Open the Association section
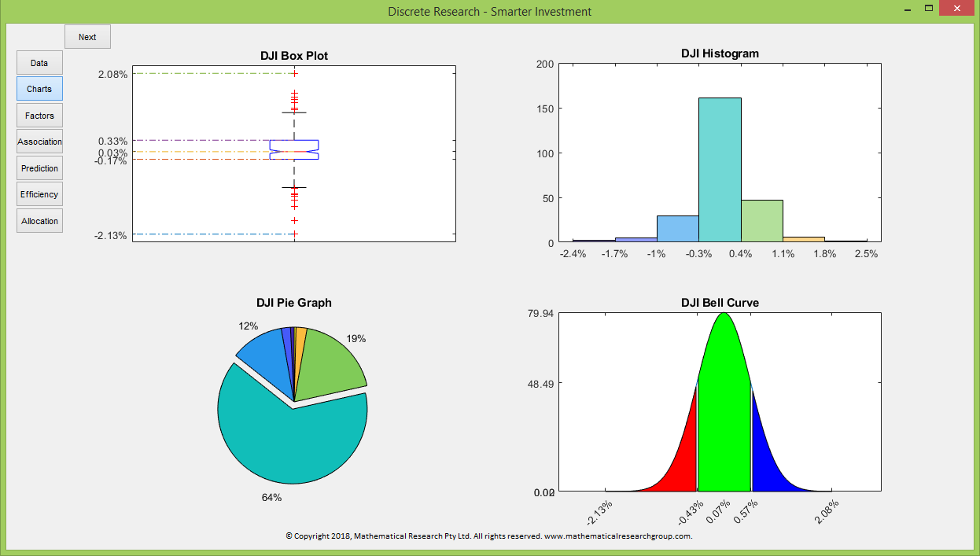980x556 pixels. pos(39,142)
